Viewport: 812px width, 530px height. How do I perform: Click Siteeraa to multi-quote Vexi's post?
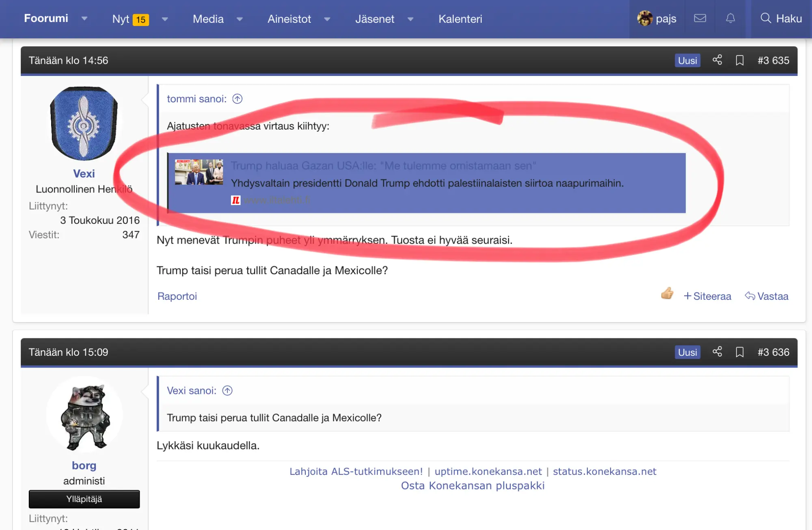tap(708, 296)
